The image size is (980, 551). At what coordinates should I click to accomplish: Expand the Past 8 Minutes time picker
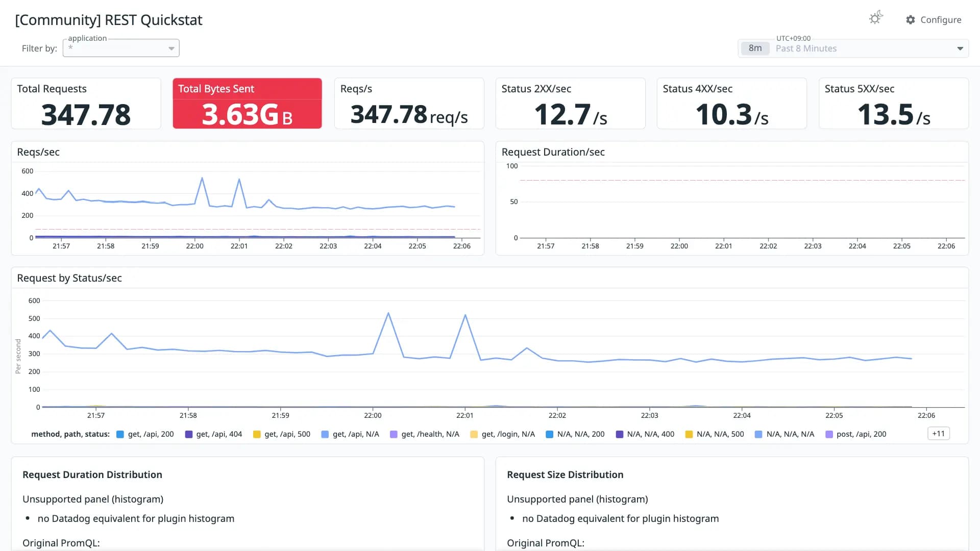[853, 48]
